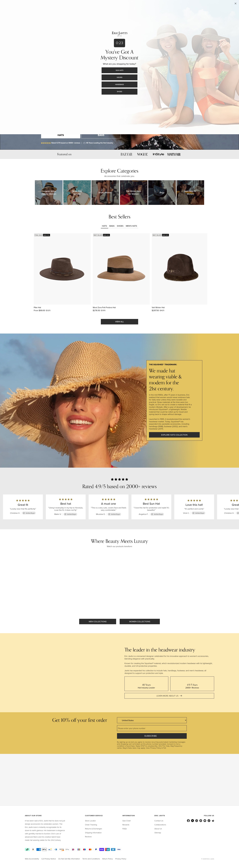
Task: Open Eric Javits Facebook page
Action: tap(188, 821)
